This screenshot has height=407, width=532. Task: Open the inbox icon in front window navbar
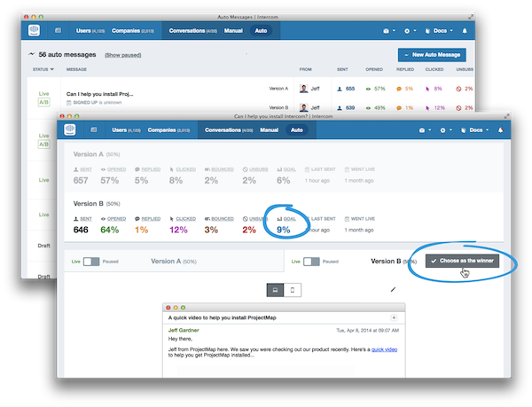click(x=94, y=129)
